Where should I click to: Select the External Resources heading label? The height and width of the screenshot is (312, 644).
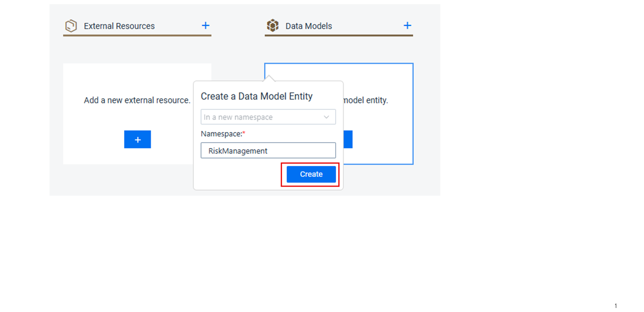click(119, 26)
